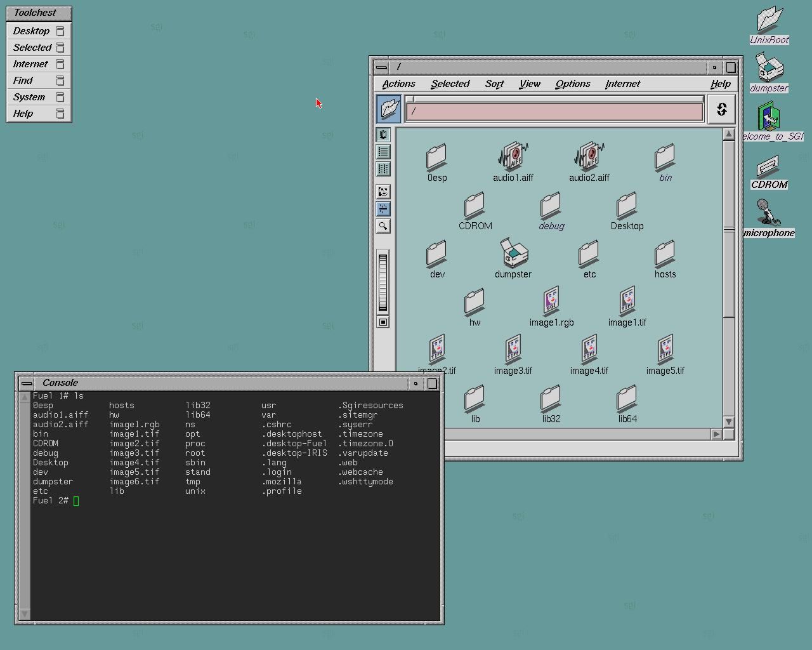Open the dumpster icon on the desktop
The width and height of the screenshot is (812, 650).
(769, 74)
